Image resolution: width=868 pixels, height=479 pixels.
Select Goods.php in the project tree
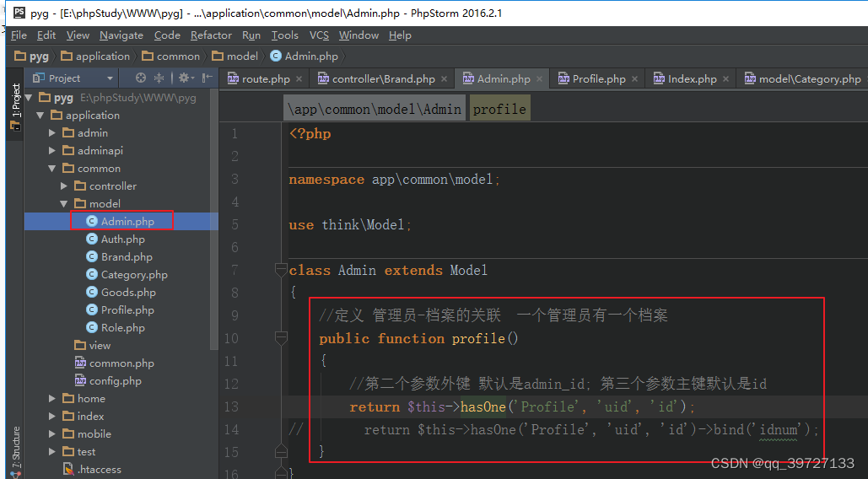point(121,292)
